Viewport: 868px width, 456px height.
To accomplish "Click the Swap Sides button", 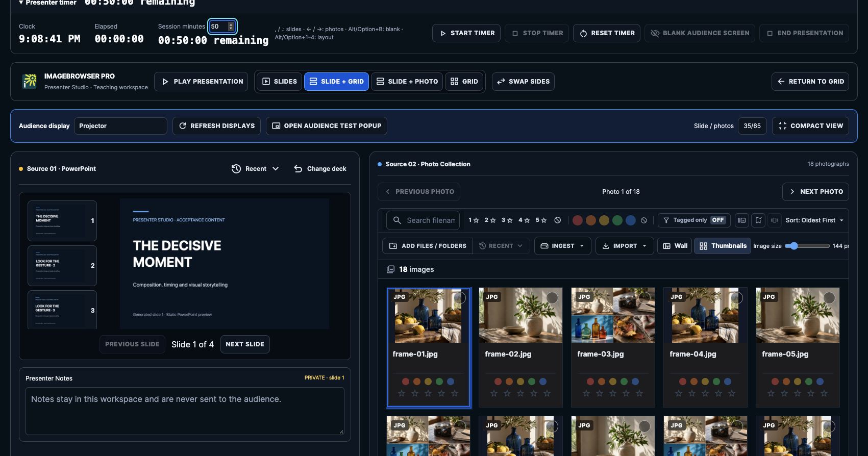I will coord(523,82).
